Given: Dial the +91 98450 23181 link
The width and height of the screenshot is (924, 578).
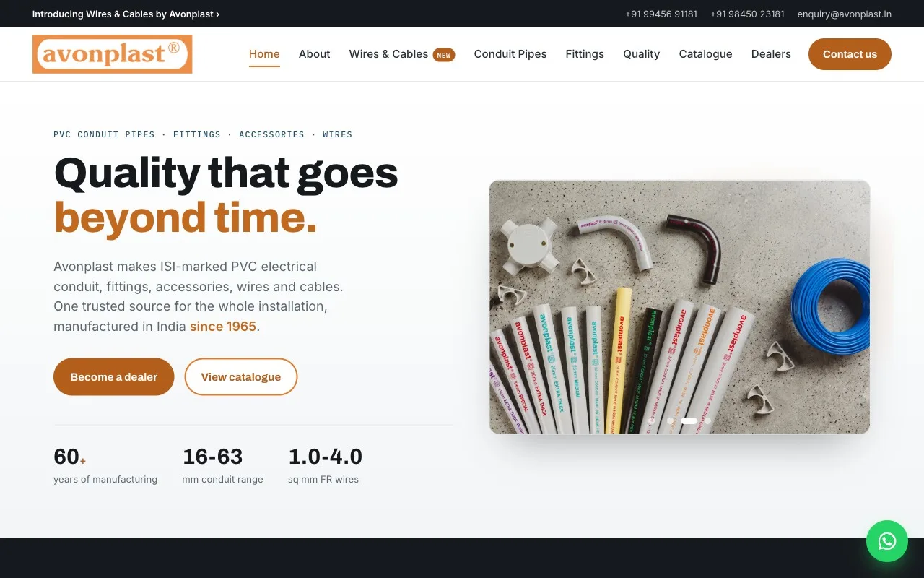Looking at the screenshot, I should tap(747, 14).
